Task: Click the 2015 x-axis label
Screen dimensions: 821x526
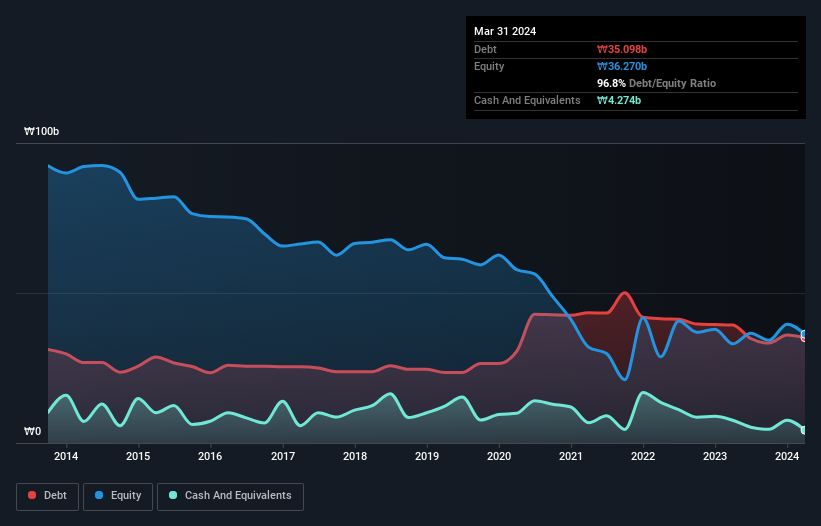Action: (x=138, y=456)
